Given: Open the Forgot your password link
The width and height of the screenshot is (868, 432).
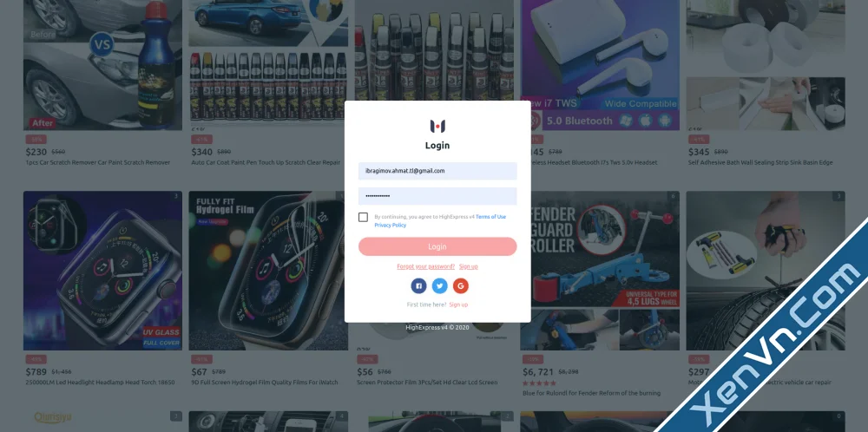Looking at the screenshot, I should [425, 266].
